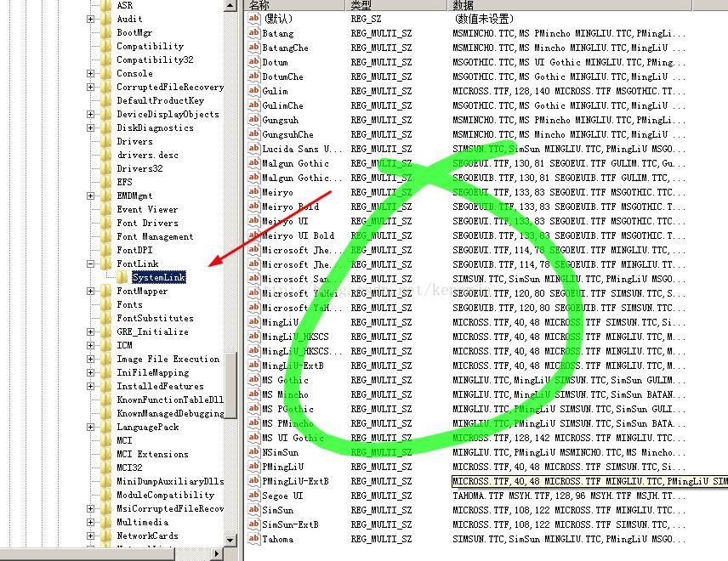
Task: Click the string icon beside SimSun
Action: click(253, 510)
